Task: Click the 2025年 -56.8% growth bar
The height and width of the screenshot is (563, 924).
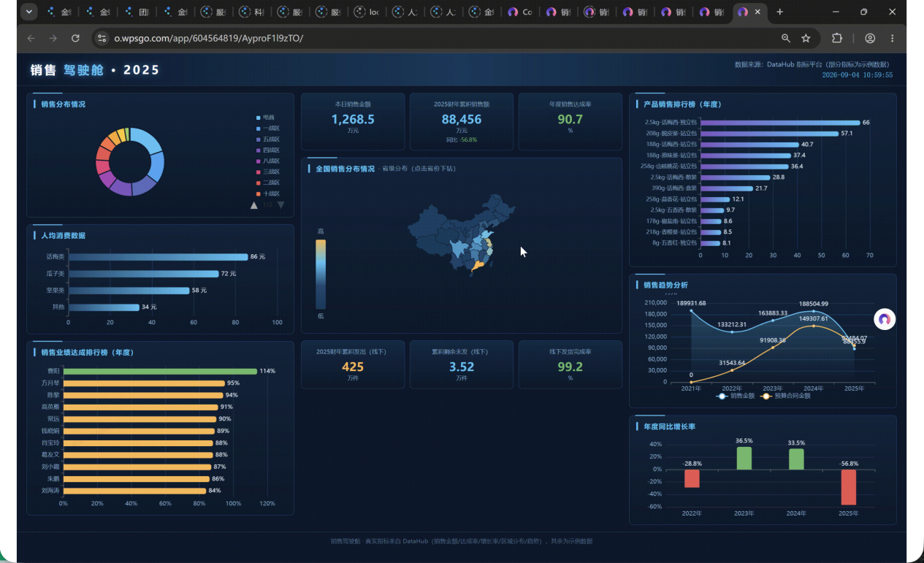Action: click(848, 487)
